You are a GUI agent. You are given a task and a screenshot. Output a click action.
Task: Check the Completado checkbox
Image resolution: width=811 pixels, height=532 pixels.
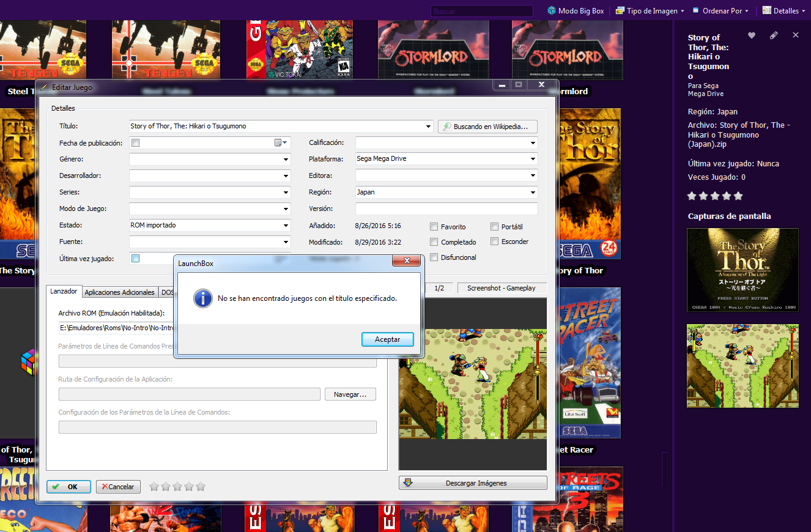434,242
